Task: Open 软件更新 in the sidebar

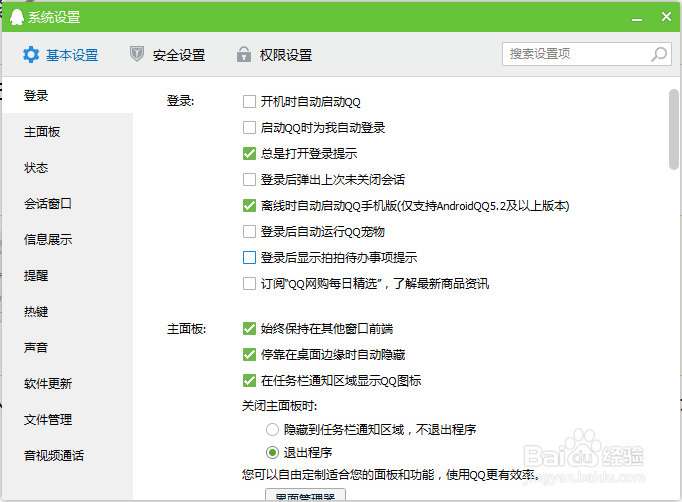Action: tap(67, 384)
